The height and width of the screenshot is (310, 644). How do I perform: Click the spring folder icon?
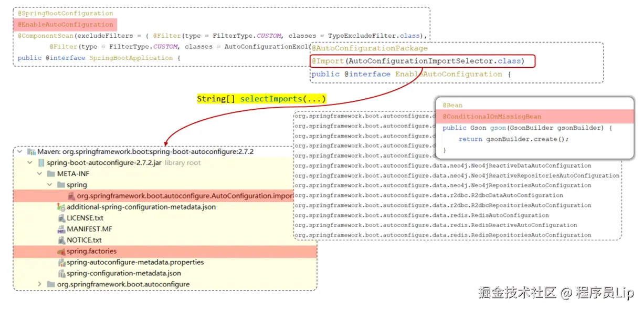[x=61, y=185]
